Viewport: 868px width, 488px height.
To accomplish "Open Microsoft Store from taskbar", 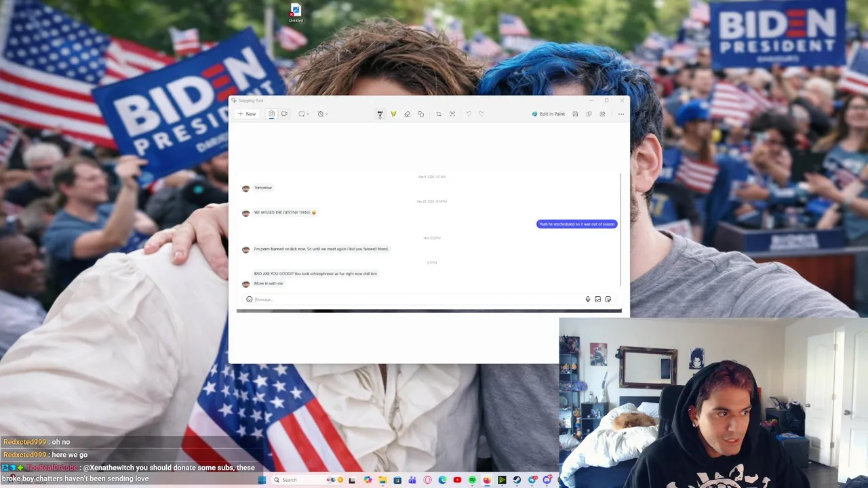I will (x=397, y=480).
